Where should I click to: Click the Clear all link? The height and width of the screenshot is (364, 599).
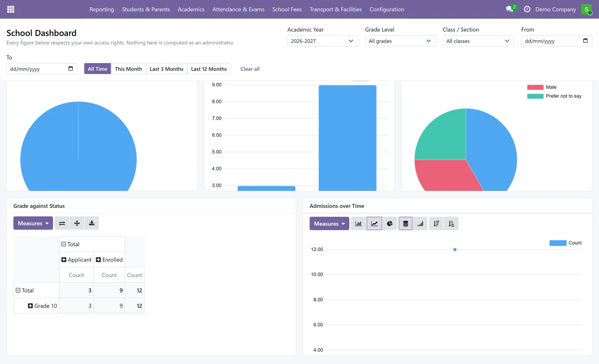(250, 69)
